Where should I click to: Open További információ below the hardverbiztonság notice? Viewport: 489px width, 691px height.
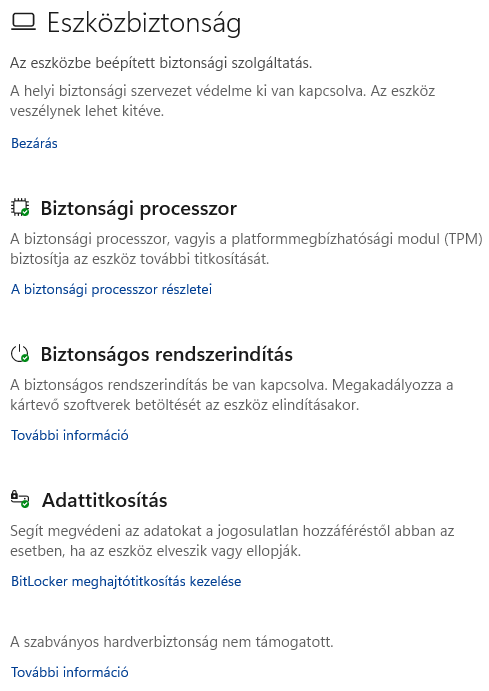click(x=70, y=672)
